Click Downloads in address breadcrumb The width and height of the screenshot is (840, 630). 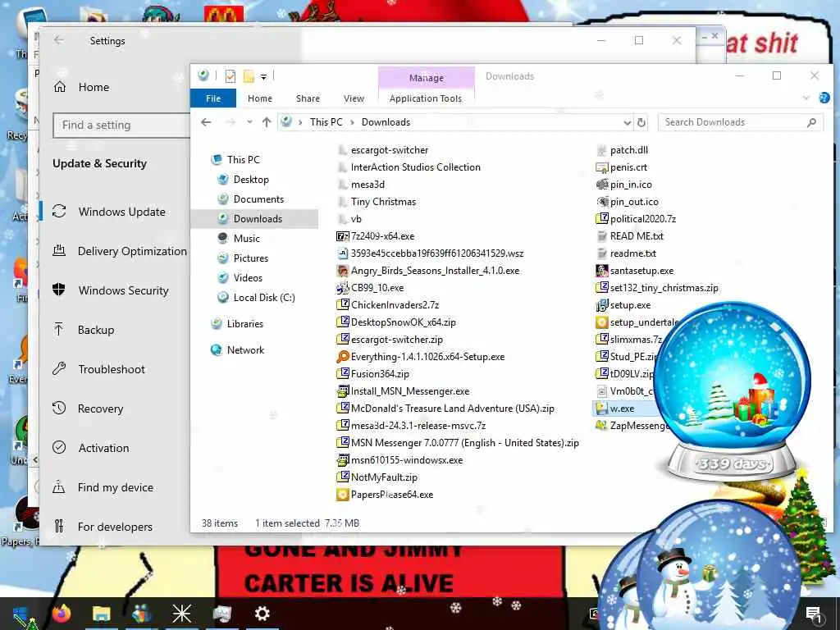pos(386,122)
